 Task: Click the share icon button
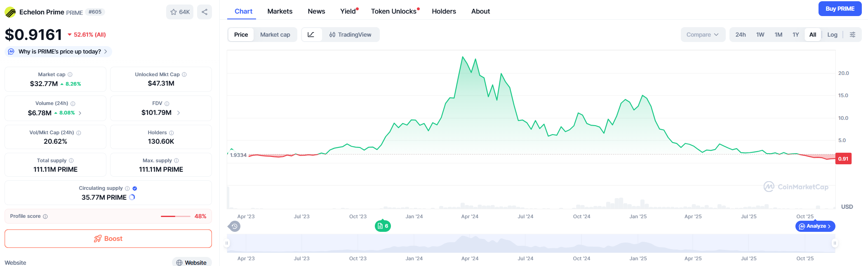[x=205, y=12]
